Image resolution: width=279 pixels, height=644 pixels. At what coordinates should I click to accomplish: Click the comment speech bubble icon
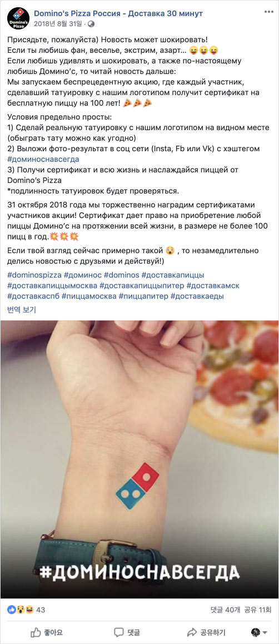119,632
